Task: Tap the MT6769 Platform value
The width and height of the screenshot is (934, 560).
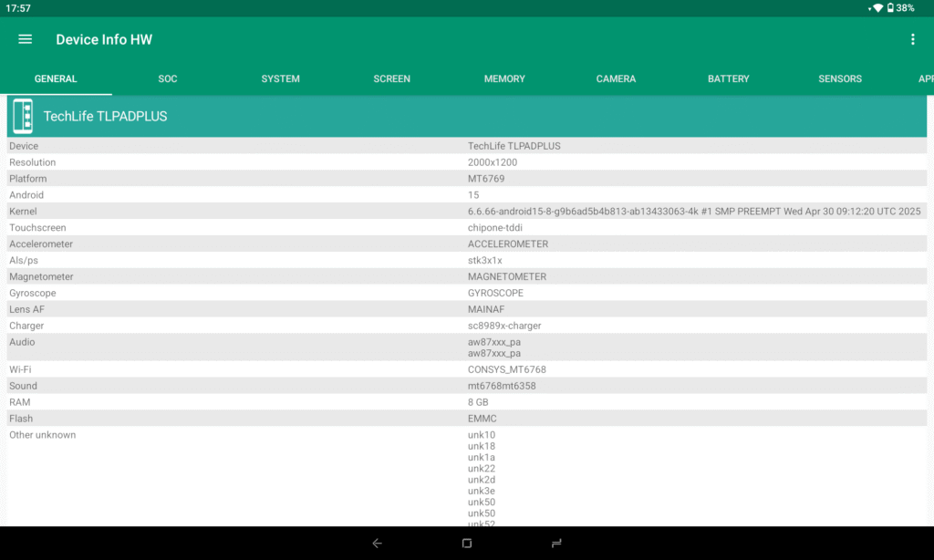Action: click(x=486, y=179)
